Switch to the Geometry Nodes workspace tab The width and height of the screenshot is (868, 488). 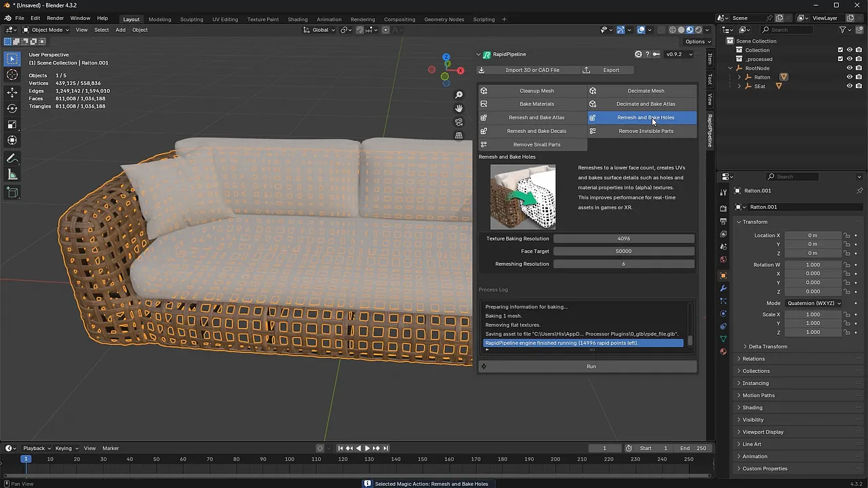pos(444,19)
